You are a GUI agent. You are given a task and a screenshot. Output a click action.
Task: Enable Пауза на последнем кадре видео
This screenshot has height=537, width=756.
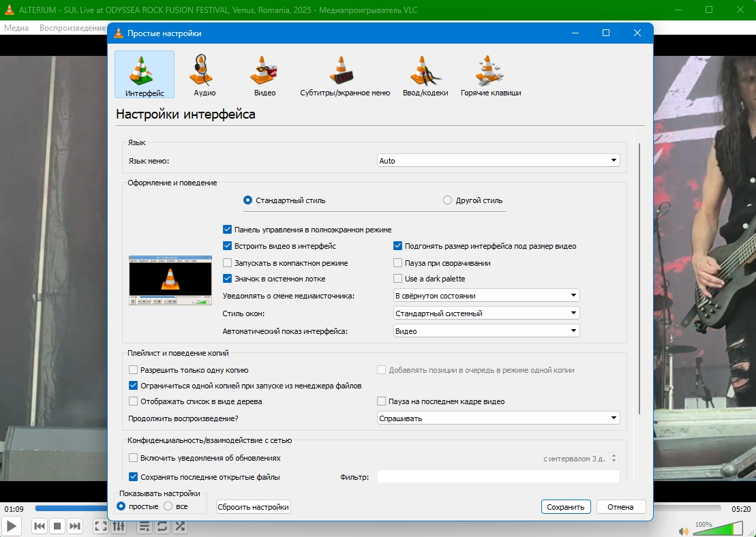(381, 401)
